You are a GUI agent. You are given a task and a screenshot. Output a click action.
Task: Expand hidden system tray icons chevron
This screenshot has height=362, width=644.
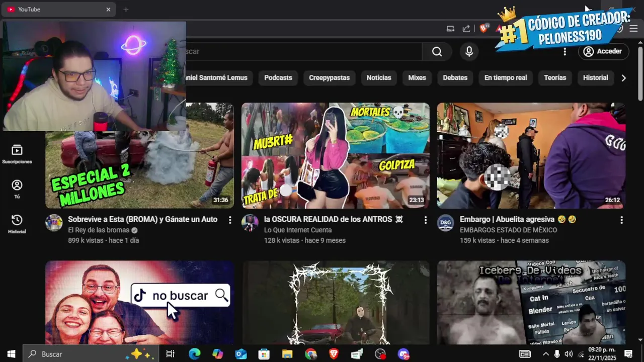pyautogui.click(x=545, y=354)
